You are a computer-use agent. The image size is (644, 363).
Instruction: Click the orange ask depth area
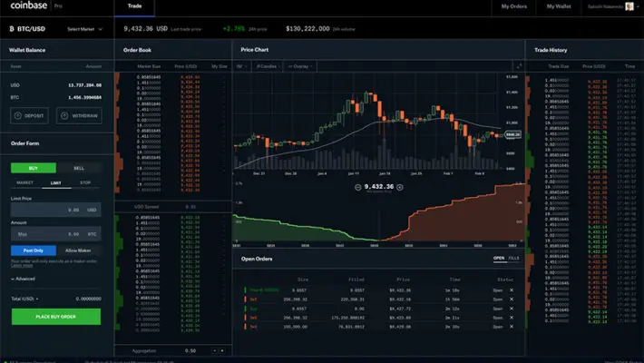(464, 222)
